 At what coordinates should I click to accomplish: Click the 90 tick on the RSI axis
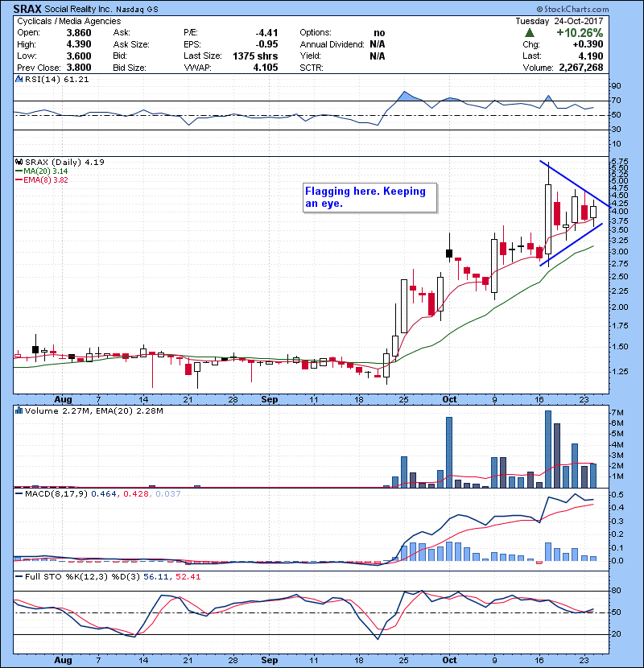coord(617,86)
